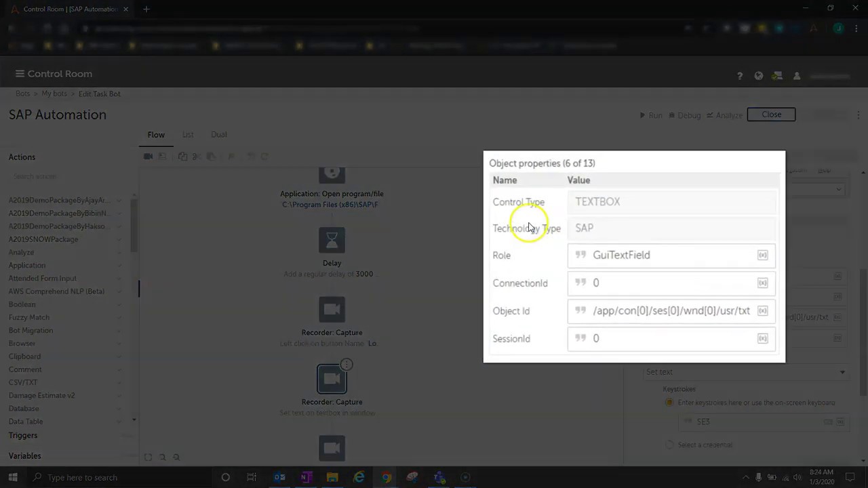The width and height of the screenshot is (868, 488).
Task: Open the Set text action dropdown
Action: click(746, 372)
